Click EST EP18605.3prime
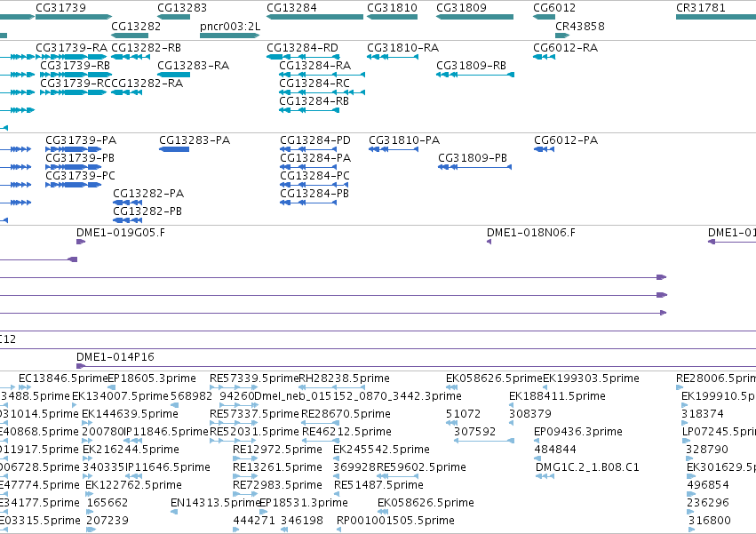The height and width of the screenshot is (534, 756). click(x=111, y=387)
